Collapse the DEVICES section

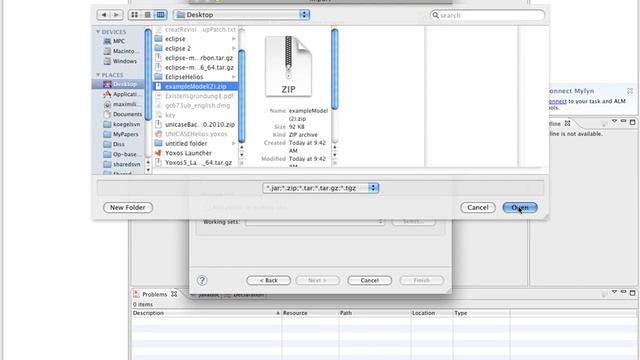98,32
